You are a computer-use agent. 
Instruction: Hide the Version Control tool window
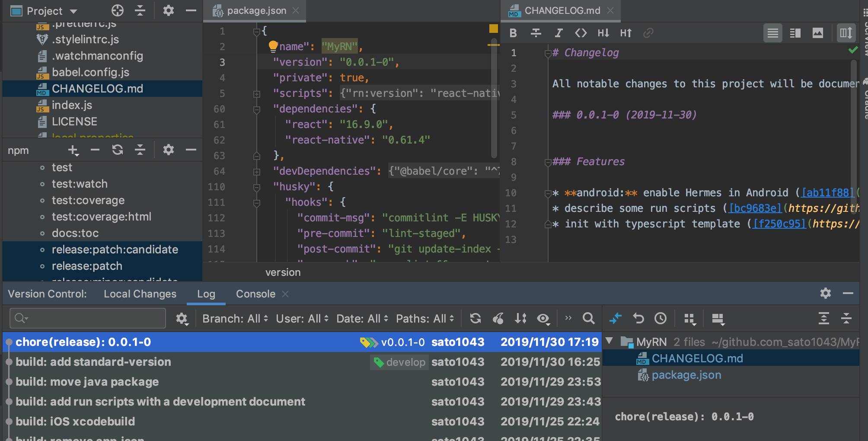tap(848, 293)
